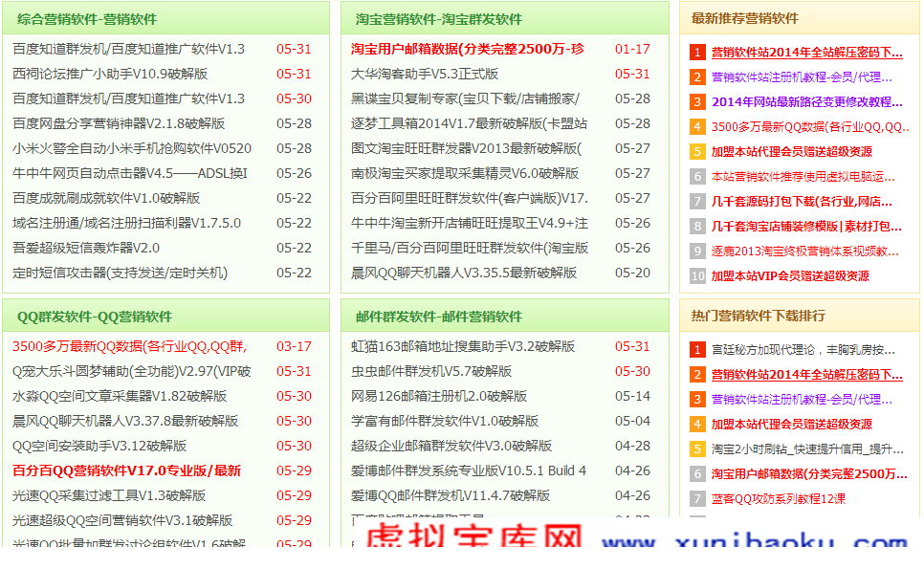
Task: Open 学富有邮件群发软件V1.0破解版
Action: tap(445, 421)
